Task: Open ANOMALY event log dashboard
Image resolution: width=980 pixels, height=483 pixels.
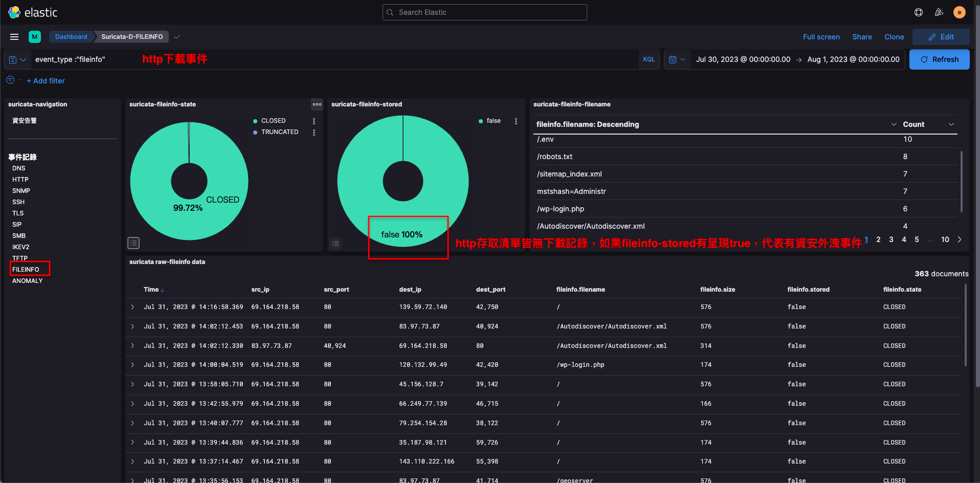Action: (x=28, y=281)
